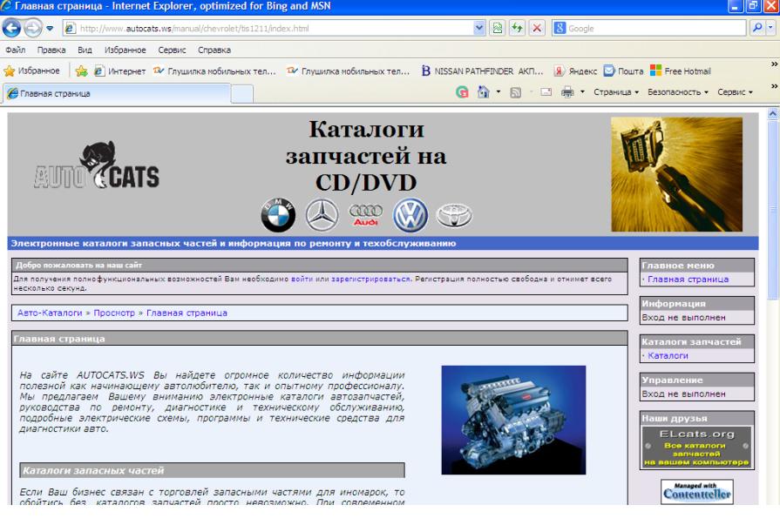The width and height of the screenshot is (780, 532).
Task: Open the search provider dropdown arrow
Action: tap(770, 29)
